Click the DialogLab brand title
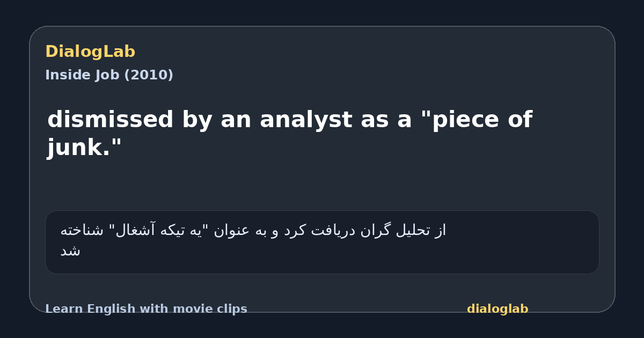Viewport: 644px width, 338px height. [x=90, y=52]
